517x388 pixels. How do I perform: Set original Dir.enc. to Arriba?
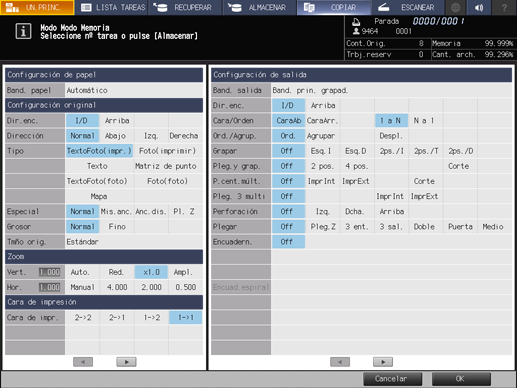pyautogui.click(x=117, y=121)
